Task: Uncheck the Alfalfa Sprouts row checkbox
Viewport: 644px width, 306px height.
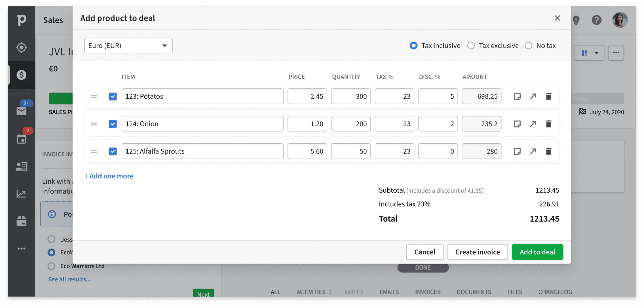Action: coord(113,152)
